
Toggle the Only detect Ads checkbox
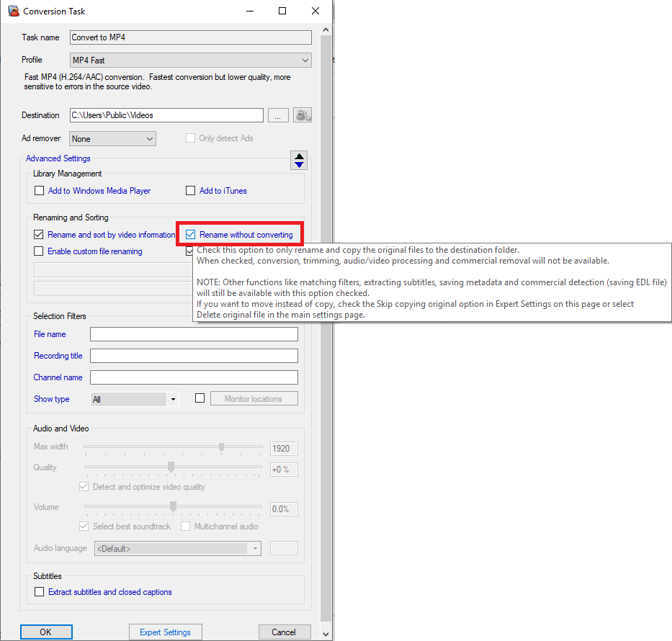(190, 138)
